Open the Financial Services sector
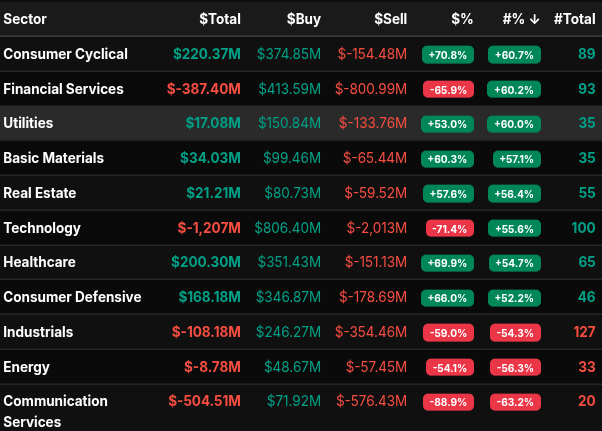 63,89
